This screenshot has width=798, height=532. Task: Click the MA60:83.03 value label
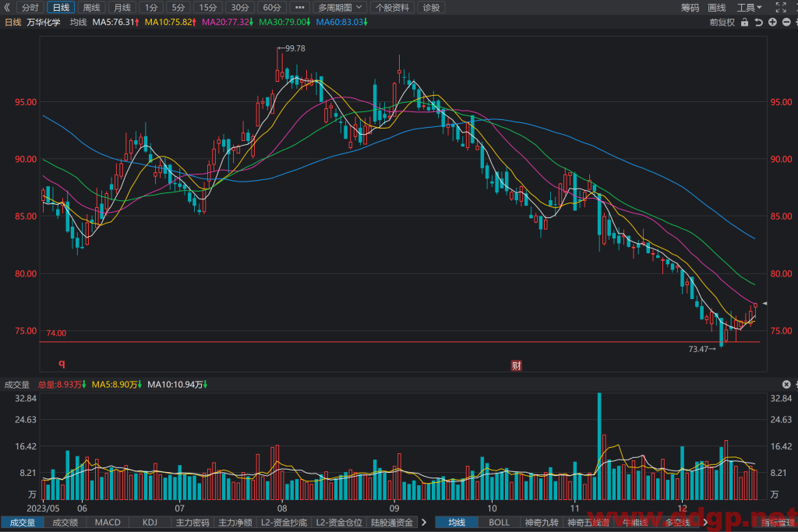point(341,23)
